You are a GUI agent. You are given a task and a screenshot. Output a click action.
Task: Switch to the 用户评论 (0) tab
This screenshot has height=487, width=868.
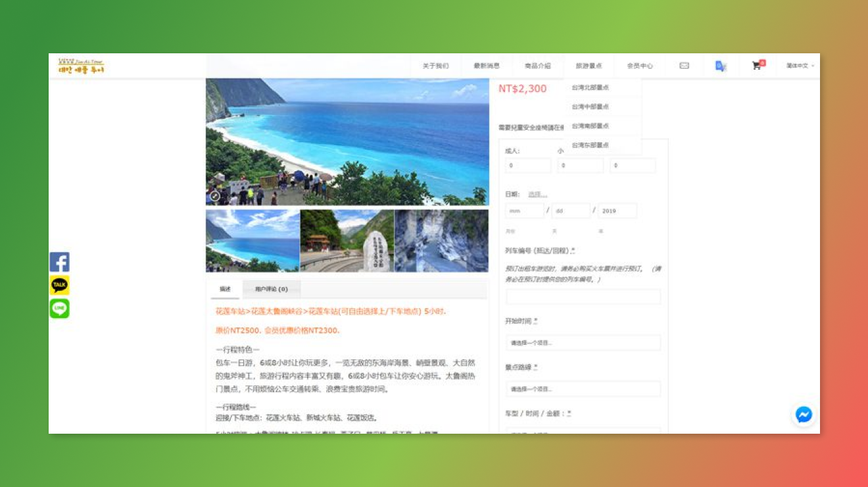pos(271,289)
